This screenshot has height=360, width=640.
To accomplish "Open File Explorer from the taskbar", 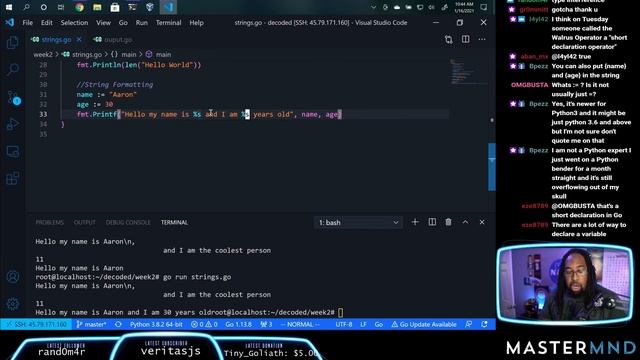I will click(x=97, y=7).
